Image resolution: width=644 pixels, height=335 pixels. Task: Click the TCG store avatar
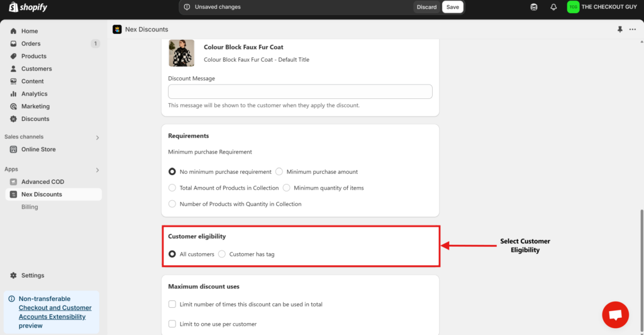573,7
